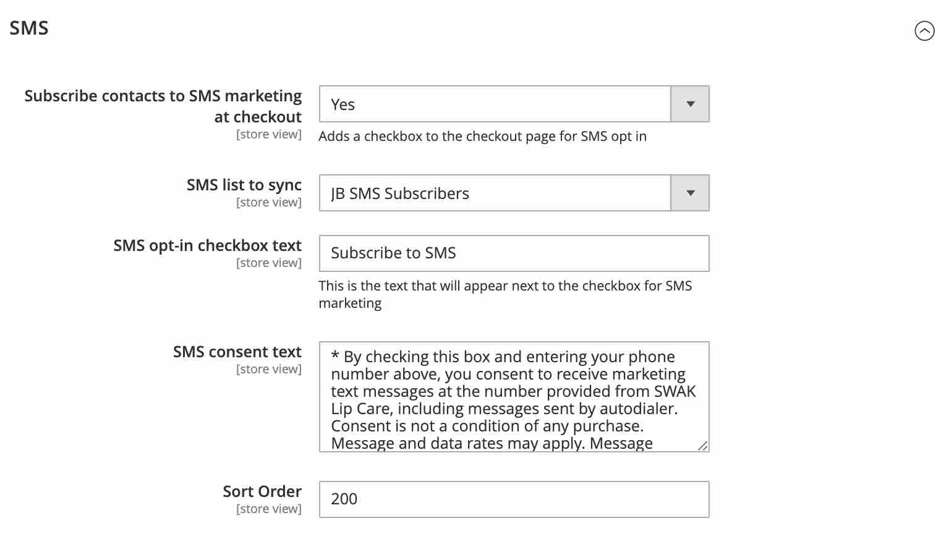Click '[store view]' under 'SMS consent text'
This screenshot has height=560, width=941.
tap(268, 369)
